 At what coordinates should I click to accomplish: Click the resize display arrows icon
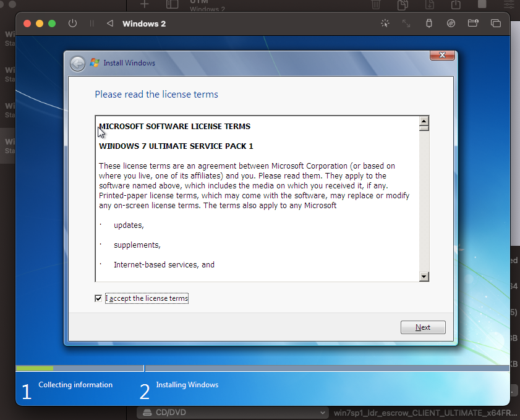point(406,23)
